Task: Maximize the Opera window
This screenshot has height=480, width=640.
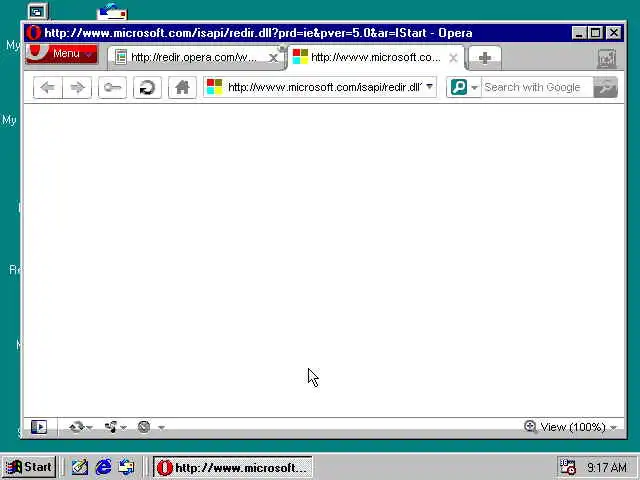Action: point(596,33)
